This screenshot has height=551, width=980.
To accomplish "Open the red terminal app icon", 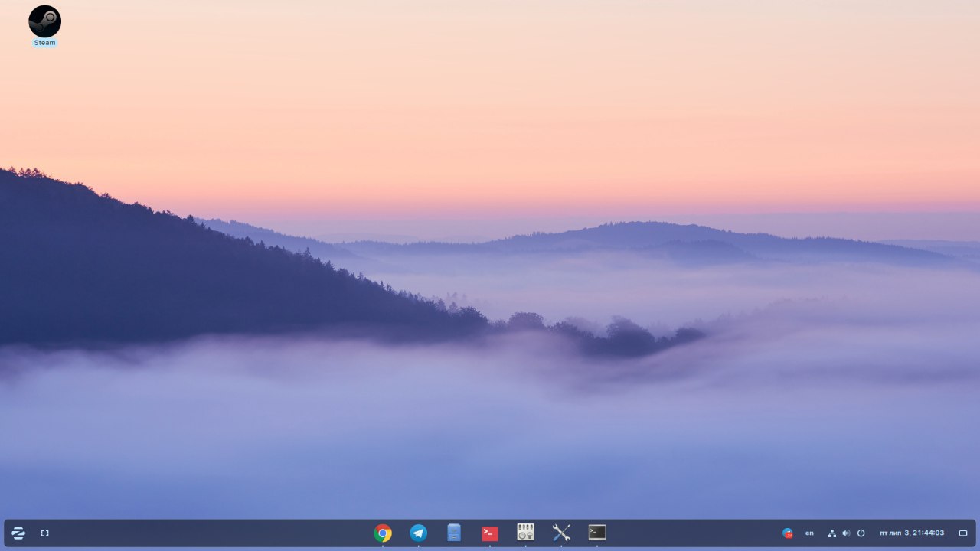I will (490, 533).
